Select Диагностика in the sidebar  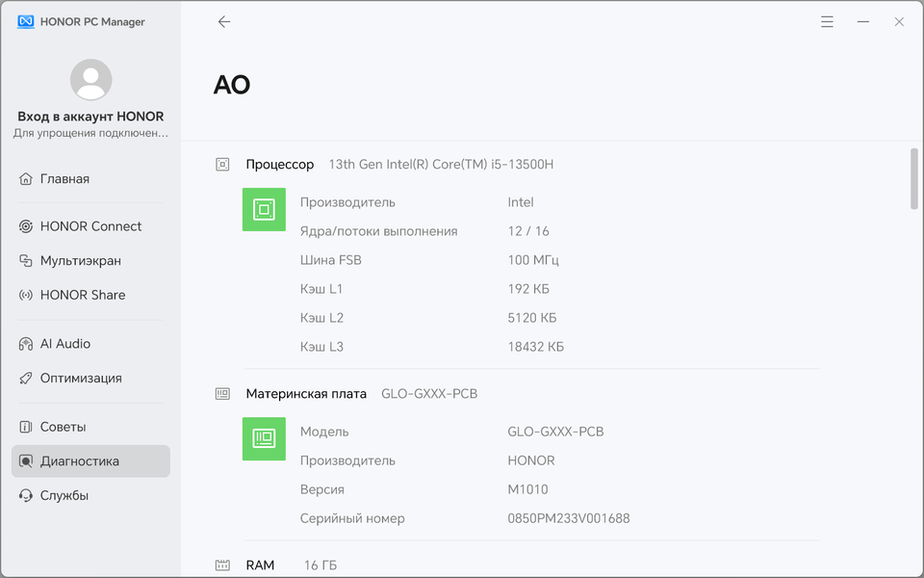tap(80, 461)
